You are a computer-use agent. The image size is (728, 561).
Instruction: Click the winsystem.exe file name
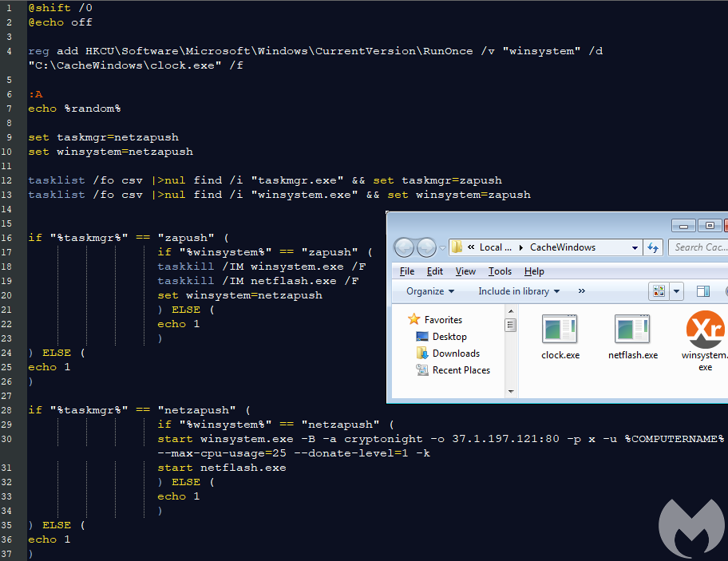[705, 361]
